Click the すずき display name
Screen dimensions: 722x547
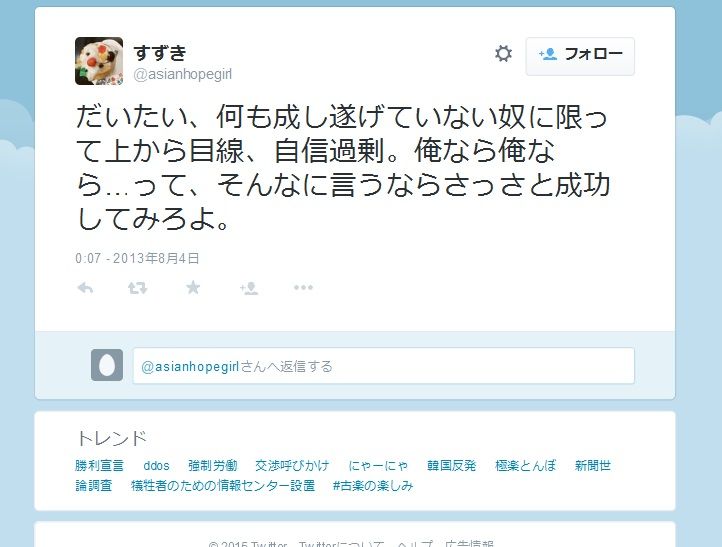coord(160,53)
